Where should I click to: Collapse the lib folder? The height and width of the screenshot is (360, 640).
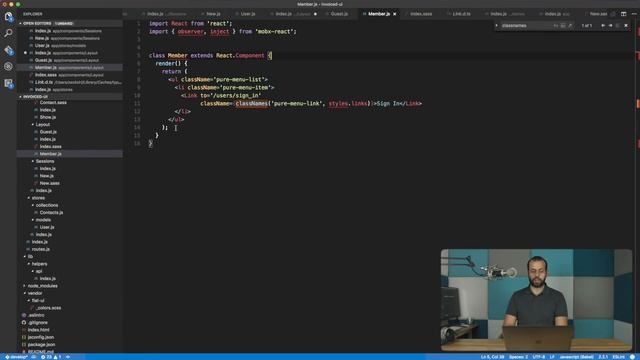point(30,257)
